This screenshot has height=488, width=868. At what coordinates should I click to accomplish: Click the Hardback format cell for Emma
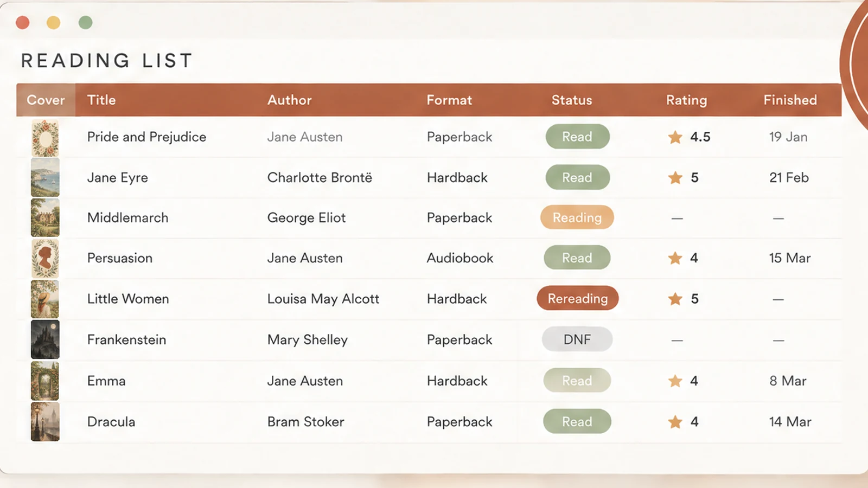tap(457, 381)
